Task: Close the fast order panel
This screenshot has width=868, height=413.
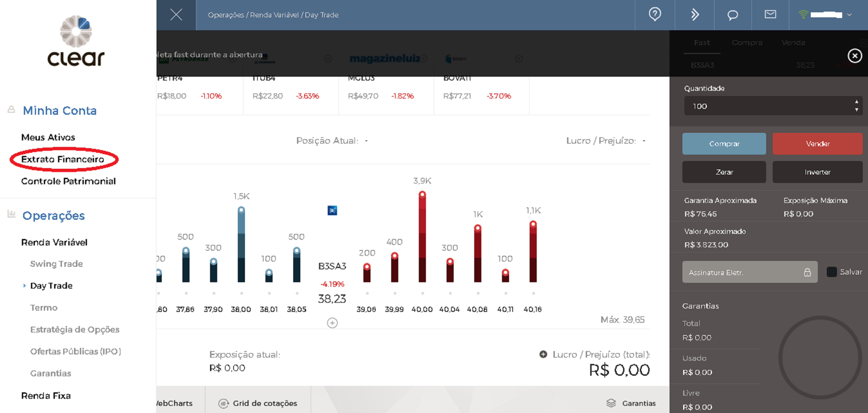Action: coord(855,56)
